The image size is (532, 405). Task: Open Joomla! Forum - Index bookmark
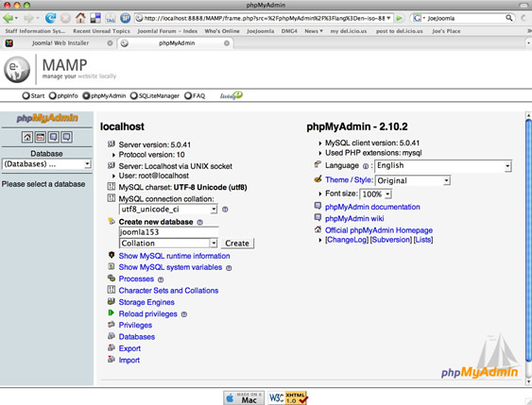167,31
